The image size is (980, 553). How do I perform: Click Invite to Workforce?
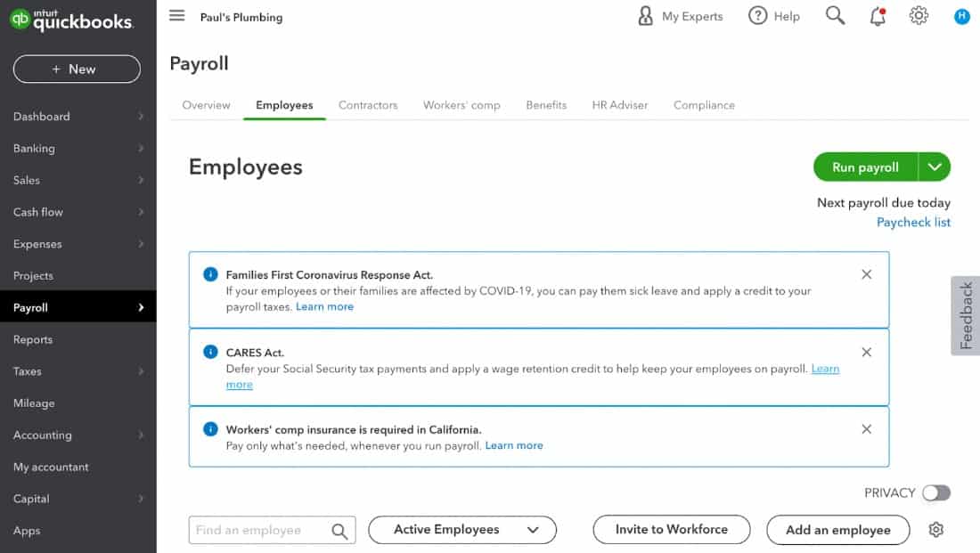click(671, 529)
